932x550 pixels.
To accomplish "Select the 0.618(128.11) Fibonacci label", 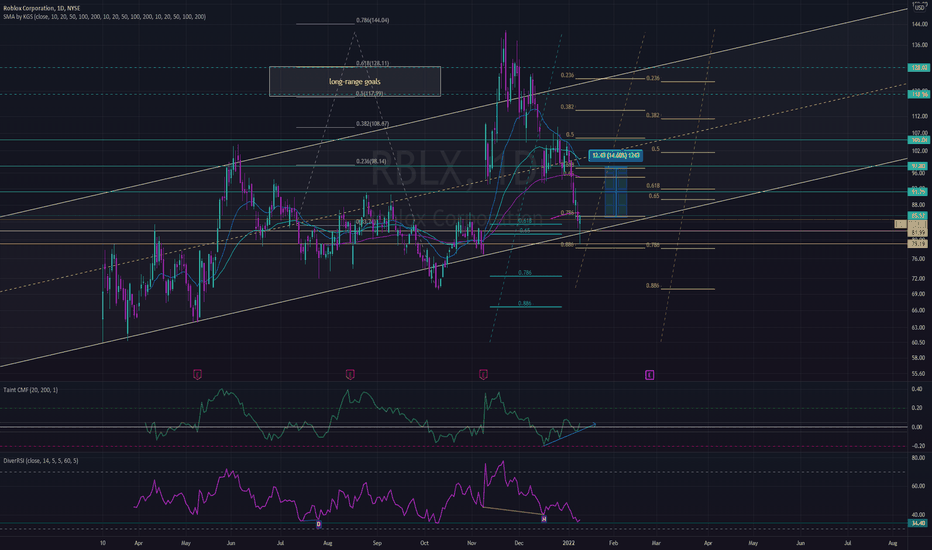I will 373,63.
